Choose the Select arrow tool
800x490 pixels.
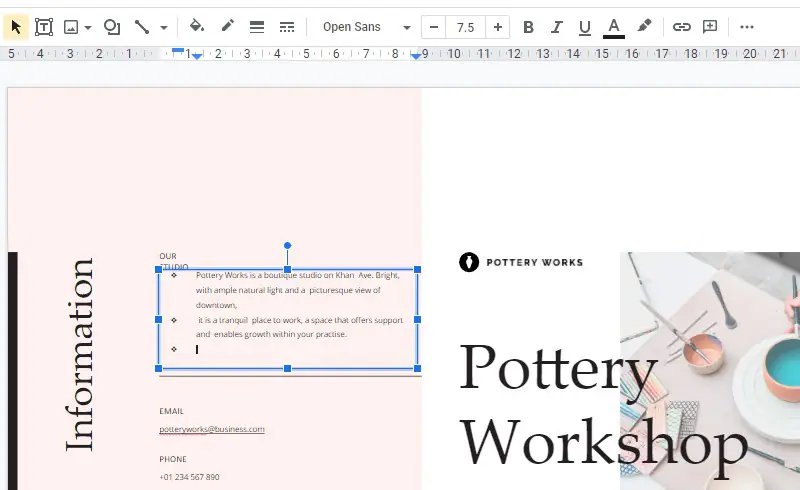[x=16, y=27]
